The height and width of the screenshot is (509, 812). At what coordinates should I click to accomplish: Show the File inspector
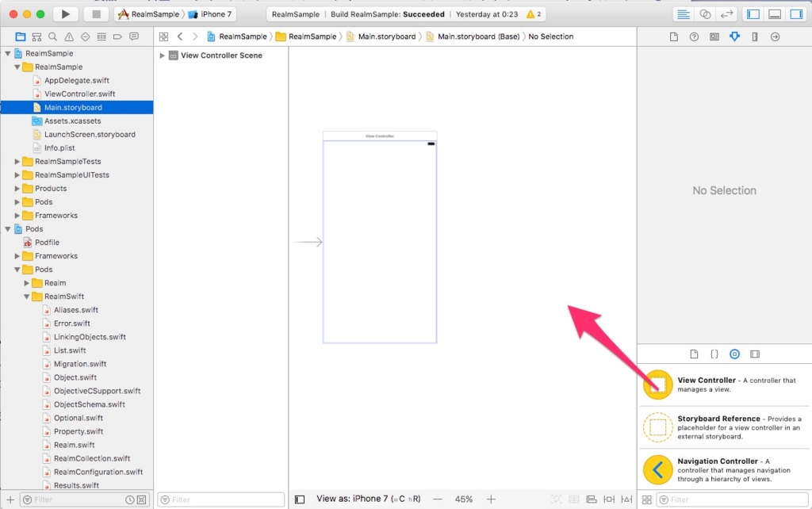click(674, 36)
